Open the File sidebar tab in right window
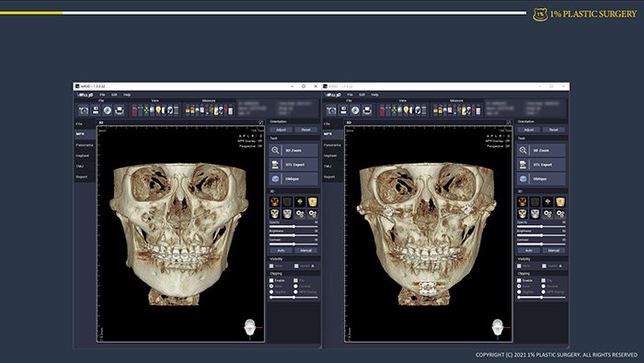This screenshot has height=363, width=644. point(332,124)
